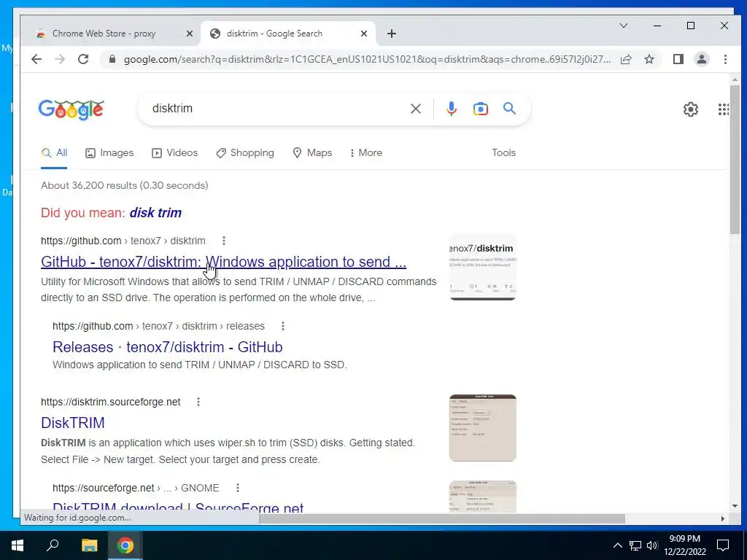Viewport: 747px width, 560px height.
Task: Click the tenox7/disktrim GitHub thumbnail
Action: pyautogui.click(x=483, y=267)
